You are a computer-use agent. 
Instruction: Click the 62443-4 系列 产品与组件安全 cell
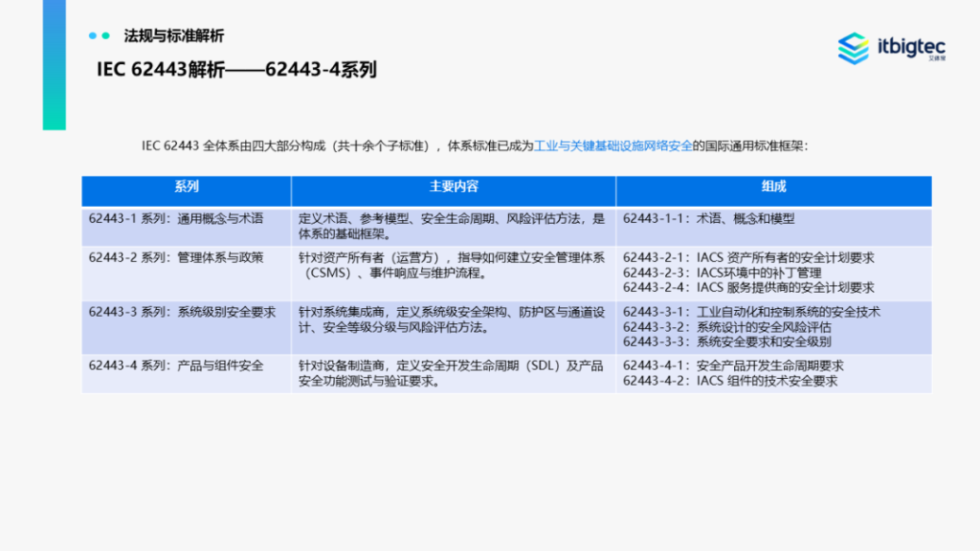(175, 365)
